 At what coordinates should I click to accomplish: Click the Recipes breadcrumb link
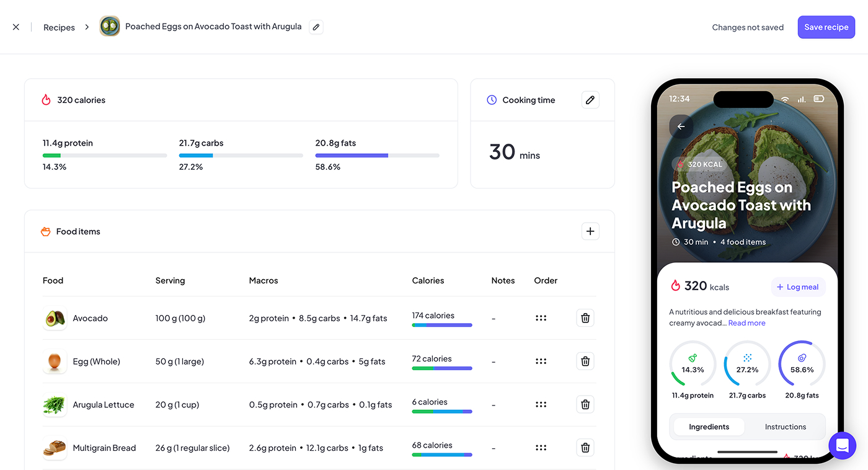59,27
